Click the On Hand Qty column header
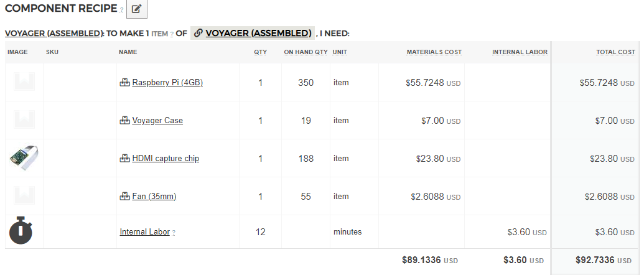Image resolution: width=644 pixels, height=275 pixels. pos(306,52)
